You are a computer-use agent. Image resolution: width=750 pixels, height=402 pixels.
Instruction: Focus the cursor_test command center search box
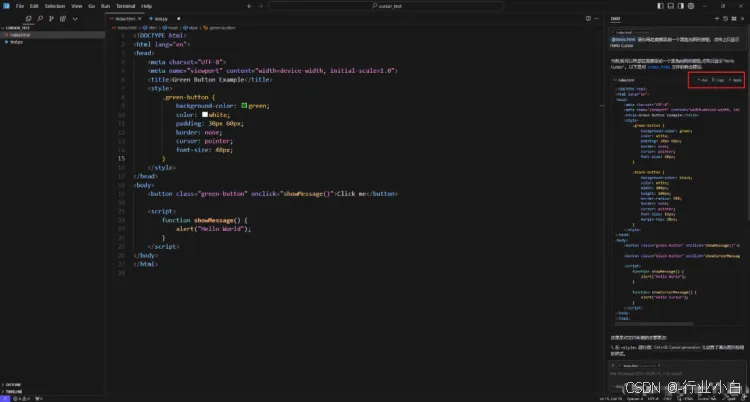pyautogui.click(x=386, y=6)
